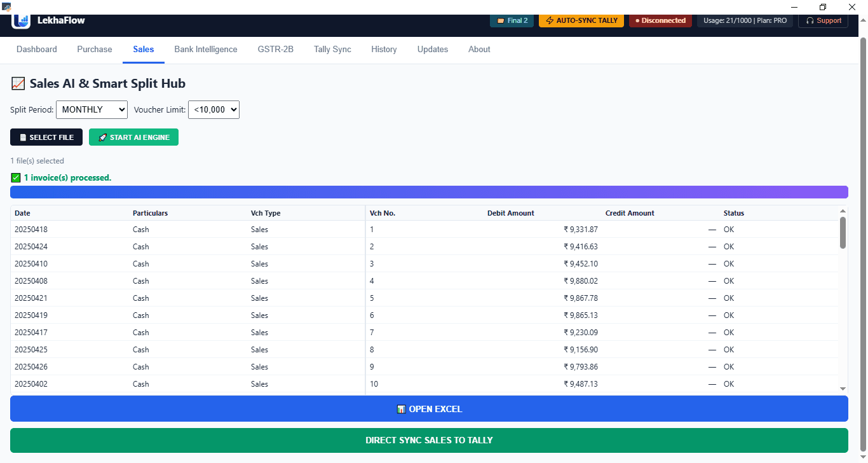Click the START AI ENGINE button
This screenshot has height=463, width=868.
(133, 137)
